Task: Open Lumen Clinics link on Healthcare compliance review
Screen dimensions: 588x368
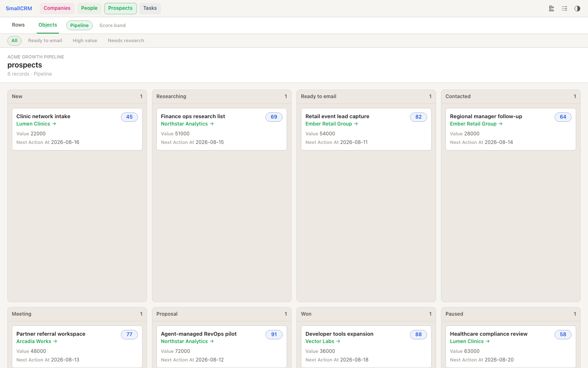Action: coord(470,341)
